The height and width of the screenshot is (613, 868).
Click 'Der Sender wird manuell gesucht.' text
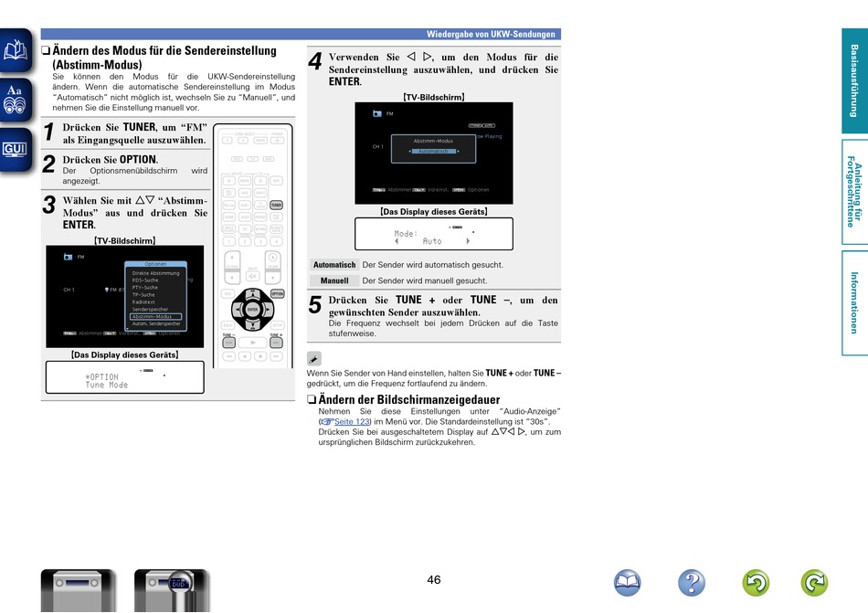pyautogui.click(x=425, y=280)
